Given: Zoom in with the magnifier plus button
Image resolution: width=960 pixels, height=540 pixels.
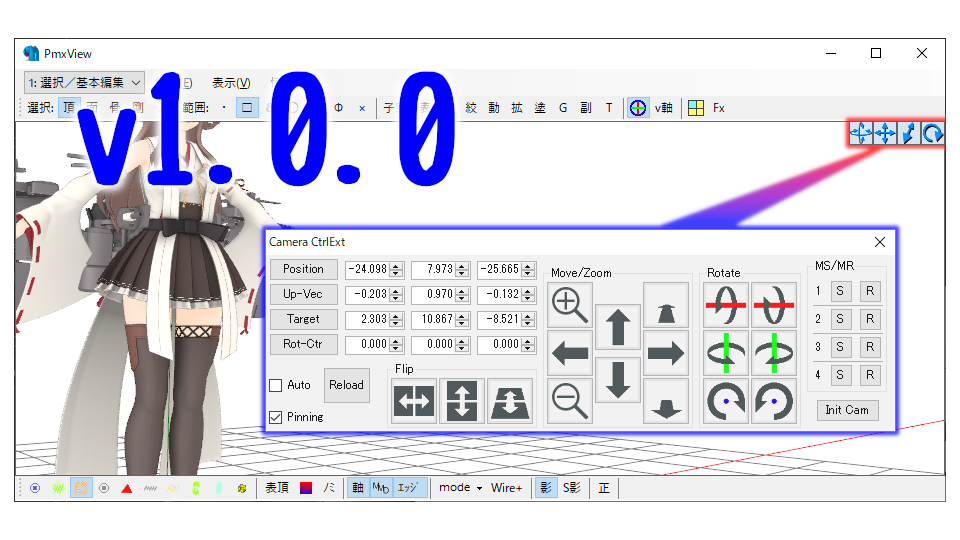Looking at the screenshot, I should [569, 305].
